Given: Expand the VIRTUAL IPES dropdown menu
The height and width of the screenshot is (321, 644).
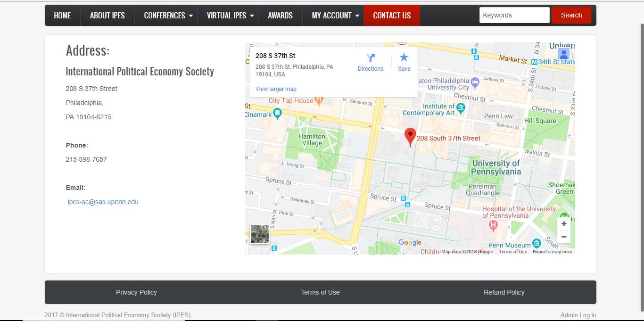Looking at the screenshot, I should [x=228, y=16].
